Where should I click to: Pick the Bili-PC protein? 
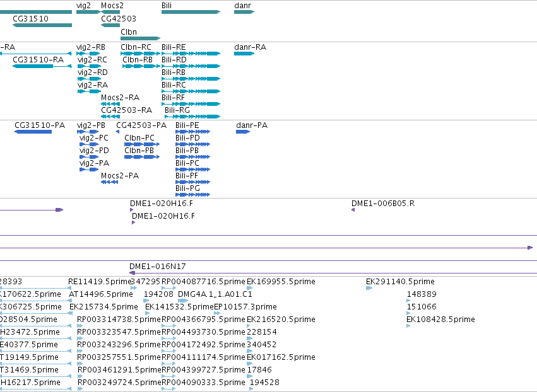(193, 170)
